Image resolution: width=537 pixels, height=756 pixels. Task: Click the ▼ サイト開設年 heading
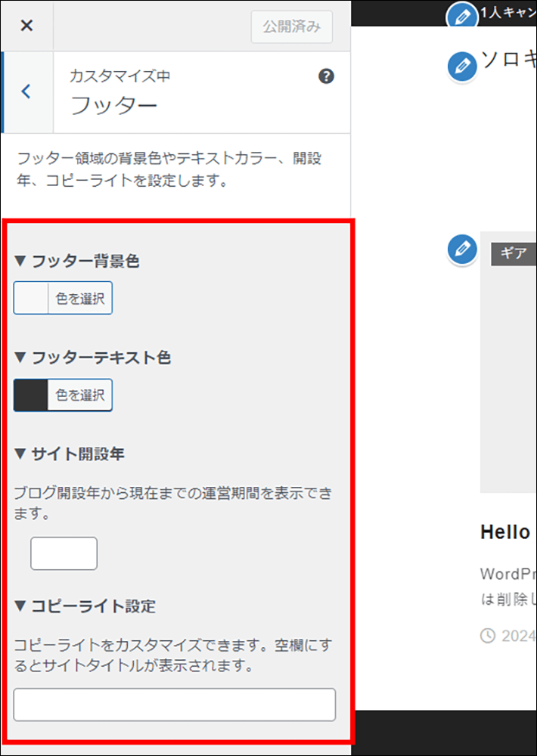[x=69, y=454]
